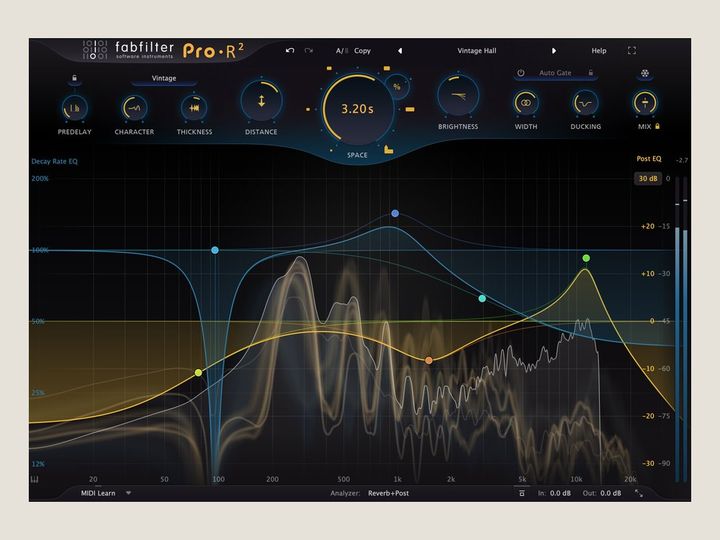Go to the next preset with right arrow

click(x=554, y=51)
